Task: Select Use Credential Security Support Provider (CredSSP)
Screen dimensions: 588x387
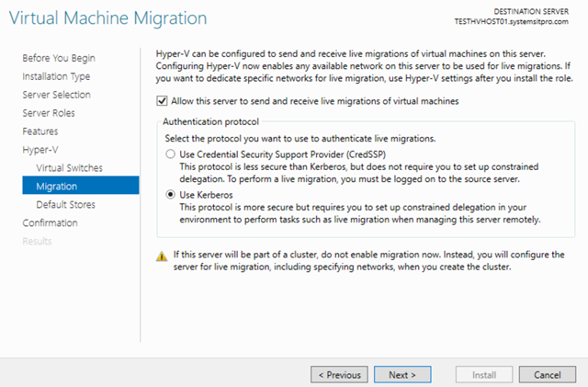Action: point(171,154)
